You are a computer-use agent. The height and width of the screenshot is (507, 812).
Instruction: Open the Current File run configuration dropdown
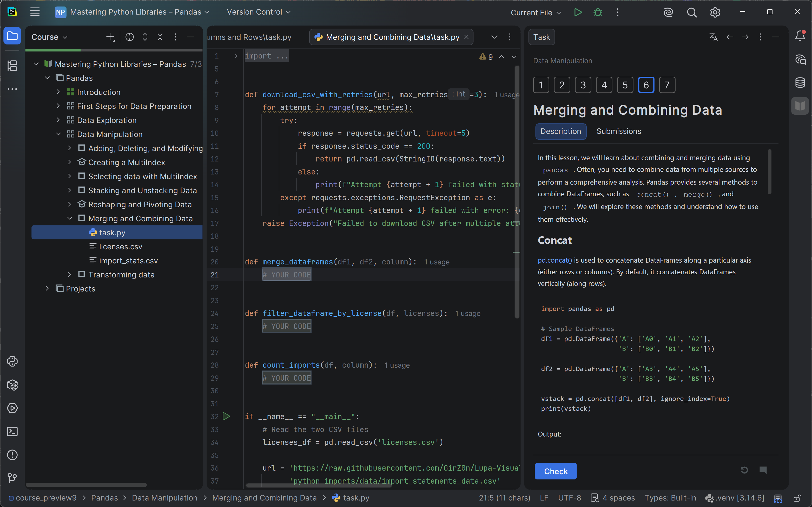pyautogui.click(x=536, y=12)
